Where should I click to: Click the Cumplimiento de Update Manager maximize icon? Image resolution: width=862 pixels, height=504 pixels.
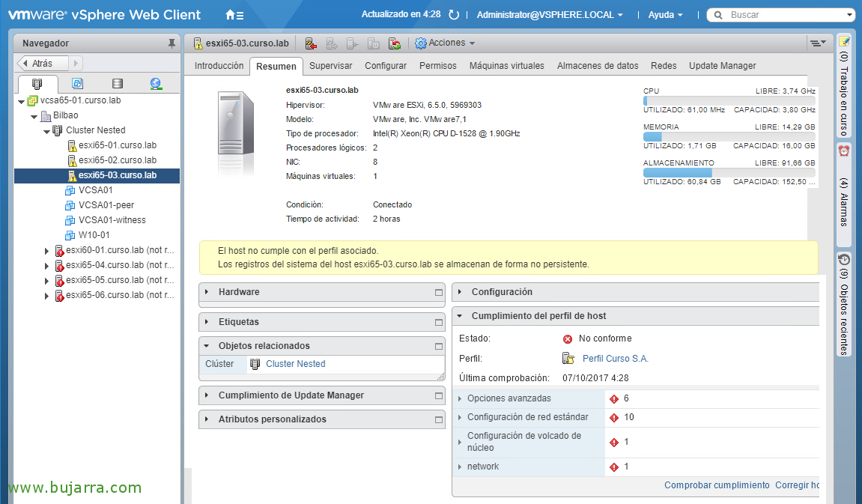coord(439,395)
